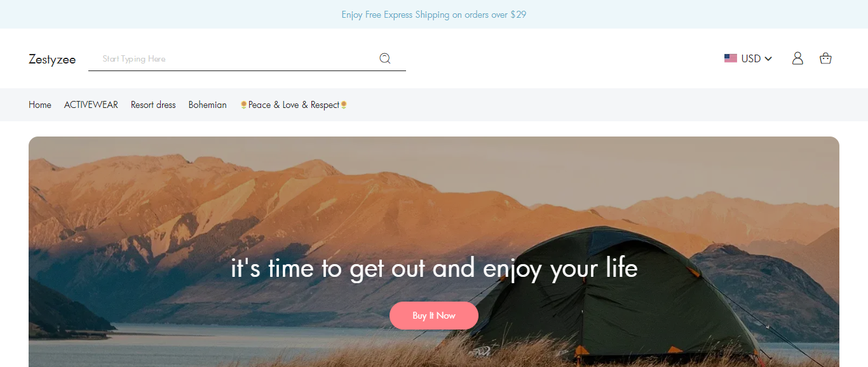The image size is (868, 367).
Task: Select the Resort dress menu item
Action: tap(153, 105)
